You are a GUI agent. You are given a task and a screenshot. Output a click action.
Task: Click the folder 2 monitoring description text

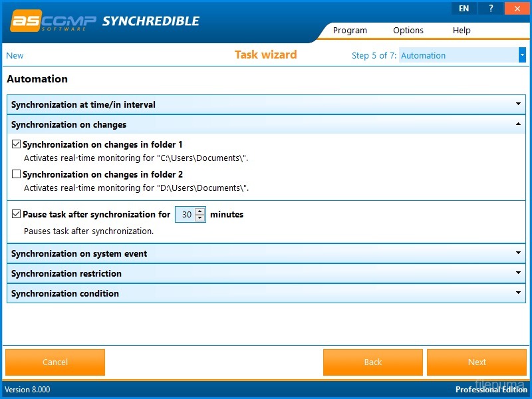(x=136, y=188)
